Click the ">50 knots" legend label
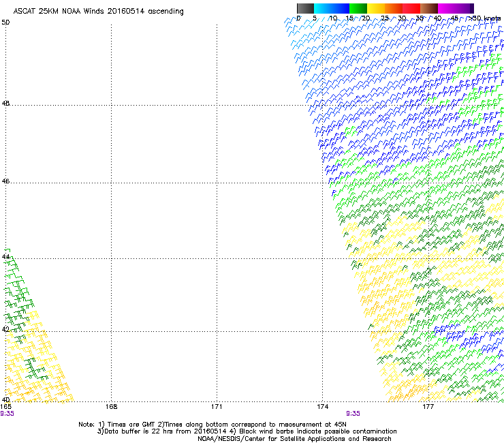Viewport: 504px width, 443px height. 484,18
